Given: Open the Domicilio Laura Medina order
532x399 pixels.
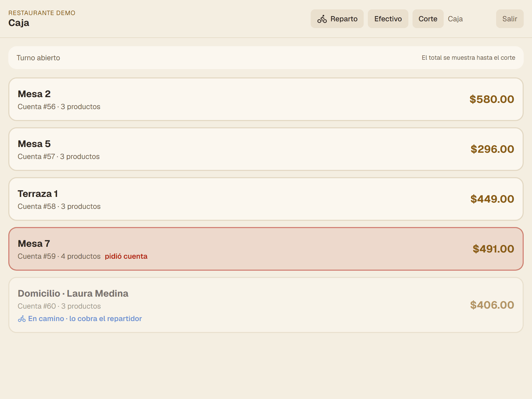Looking at the screenshot, I should pos(266,305).
